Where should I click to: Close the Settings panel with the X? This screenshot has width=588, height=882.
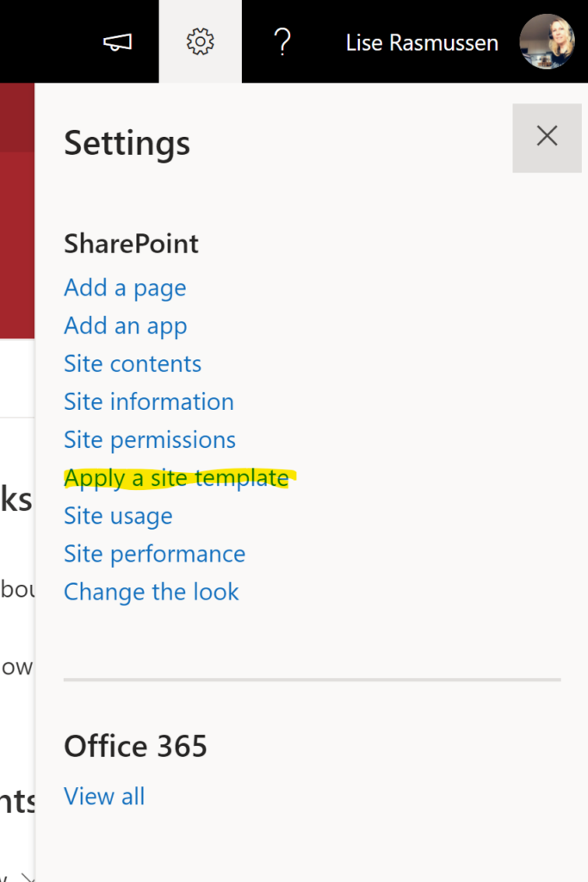(547, 138)
